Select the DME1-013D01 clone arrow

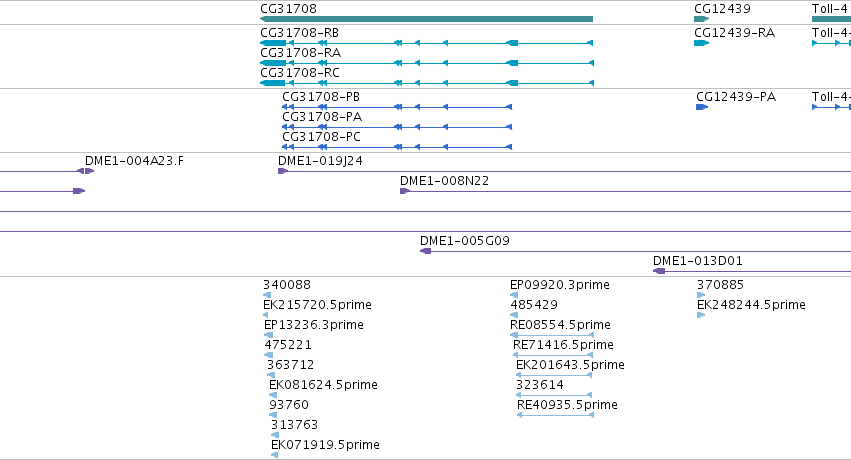tap(658, 271)
